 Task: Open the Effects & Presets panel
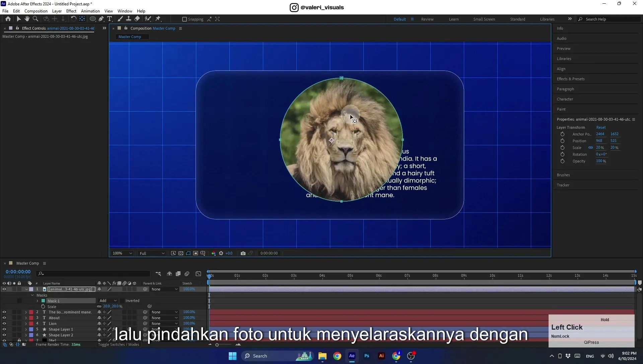click(570, 79)
